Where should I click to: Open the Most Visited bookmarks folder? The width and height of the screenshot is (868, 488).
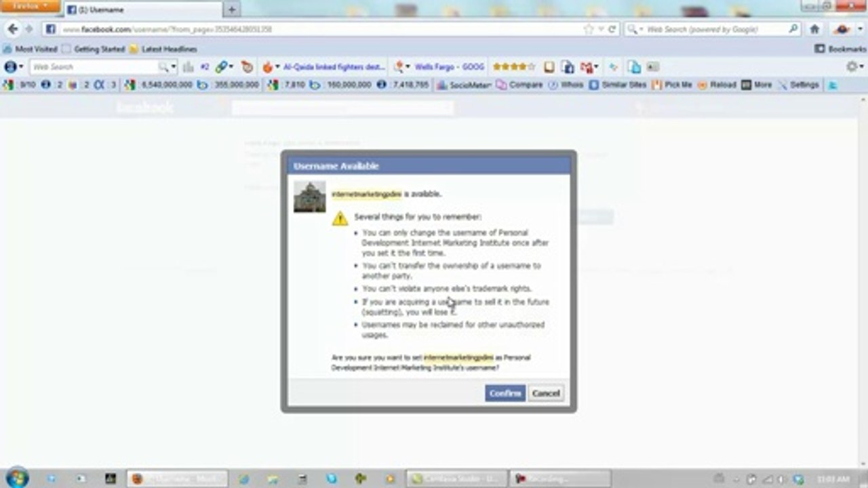click(x=31, y=49)
